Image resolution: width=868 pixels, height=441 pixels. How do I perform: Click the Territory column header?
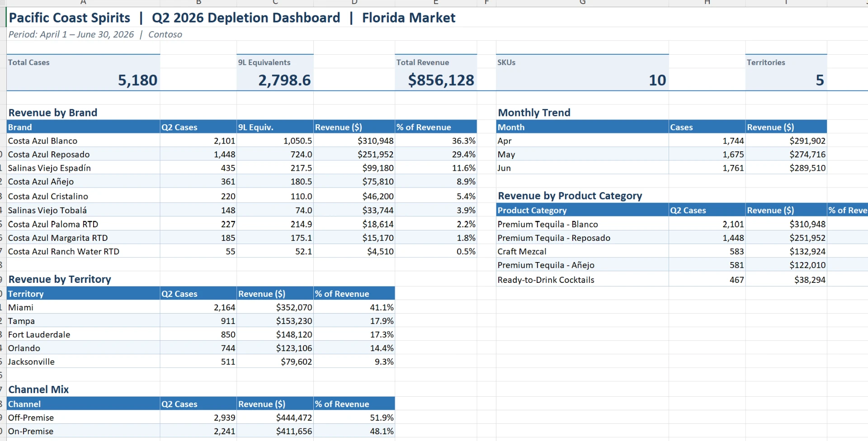[83, 294]
